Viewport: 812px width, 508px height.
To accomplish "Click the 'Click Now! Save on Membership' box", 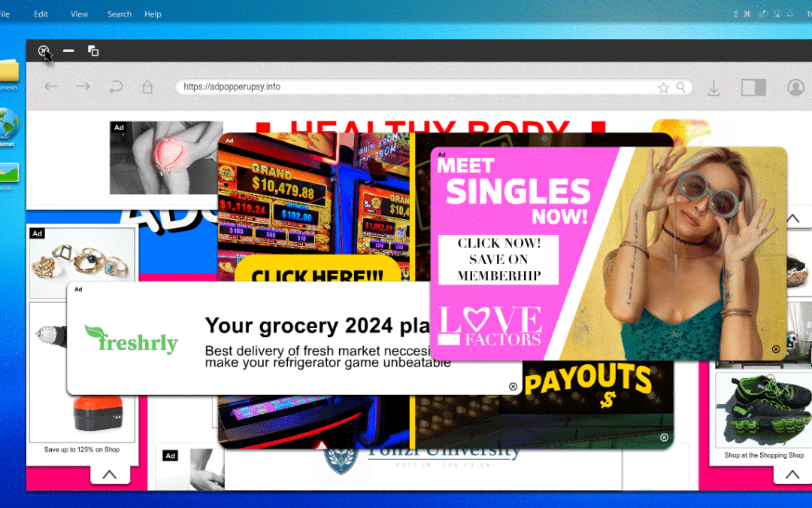I will 498,260.
